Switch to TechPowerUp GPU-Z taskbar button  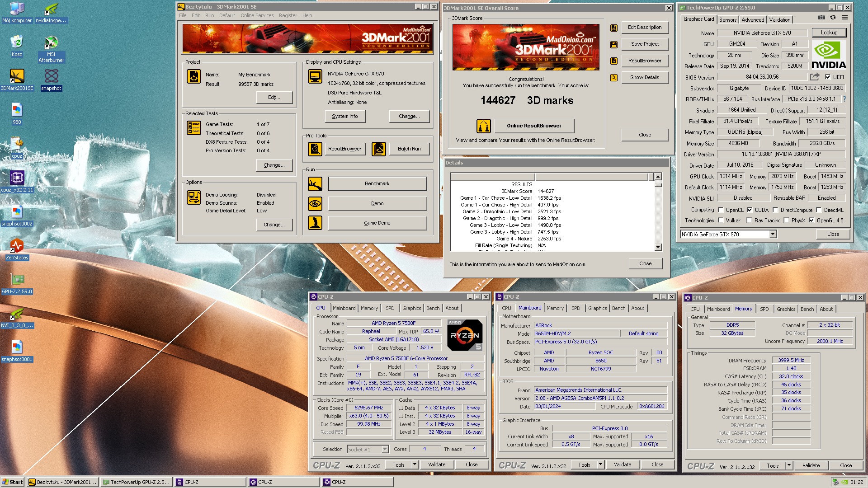pyautogui.click(x=137, y=482)
